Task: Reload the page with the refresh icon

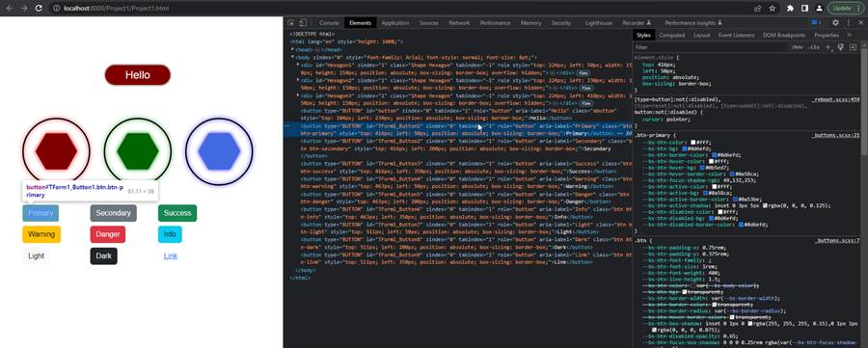Action: [x=39, y=9]
